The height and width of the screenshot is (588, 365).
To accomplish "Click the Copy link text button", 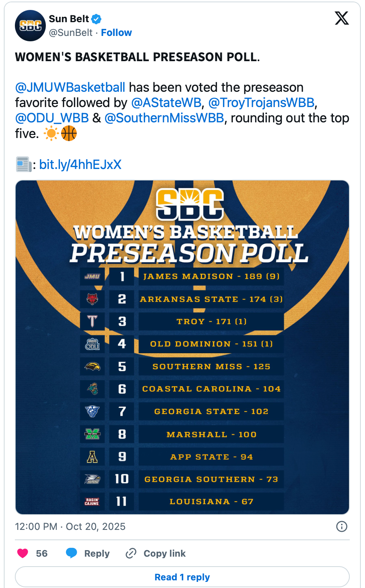I will 165,553.
